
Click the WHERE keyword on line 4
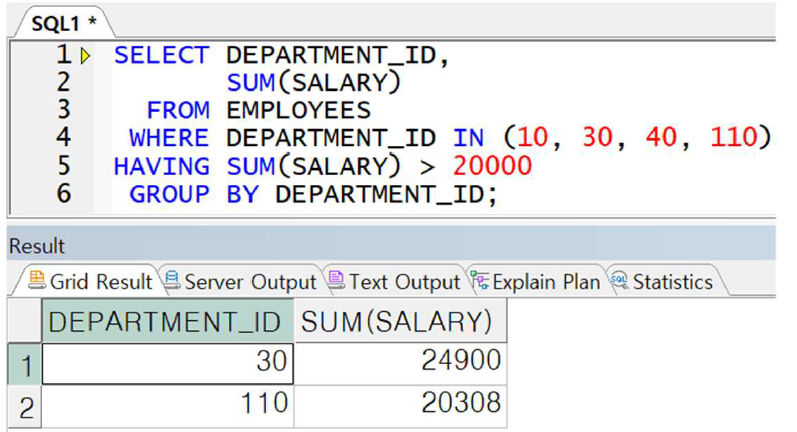(169, 138)
